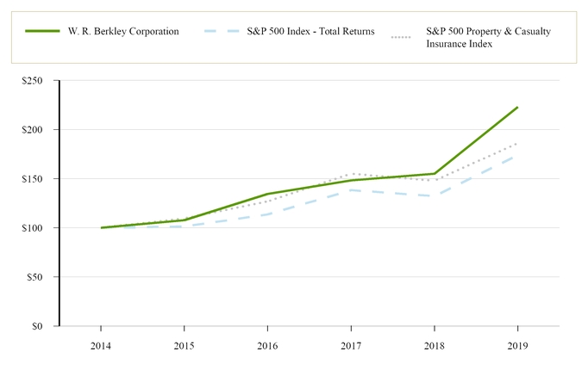Select the S&P 500 Property & Casualty Insurance Index legend text
This screenshot has width=588, height=372.
pyautogui.click(x=488, y=37)
